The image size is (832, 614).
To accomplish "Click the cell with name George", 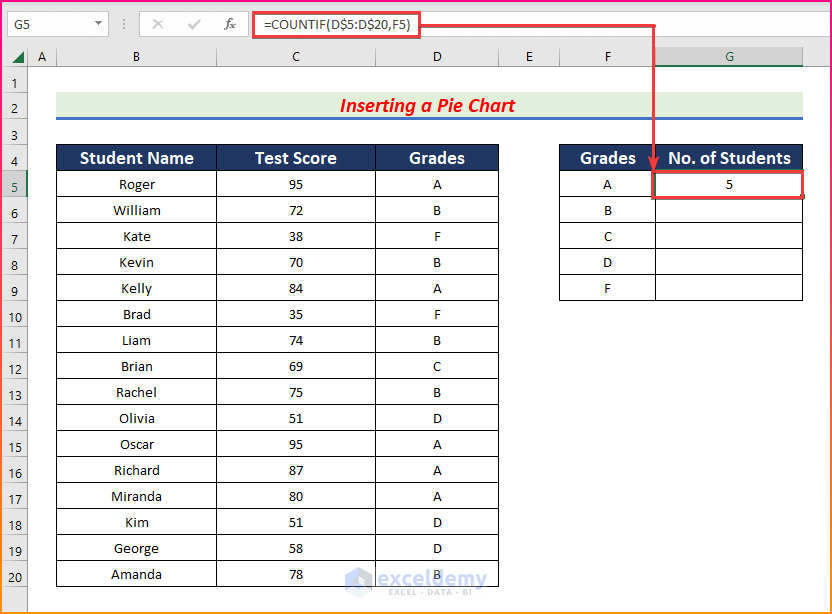I will click(136, 548).
